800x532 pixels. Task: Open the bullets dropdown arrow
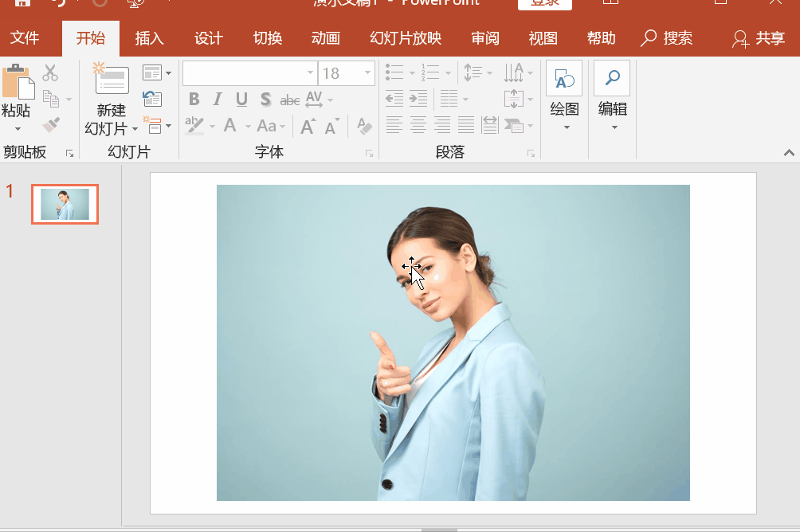412,73
